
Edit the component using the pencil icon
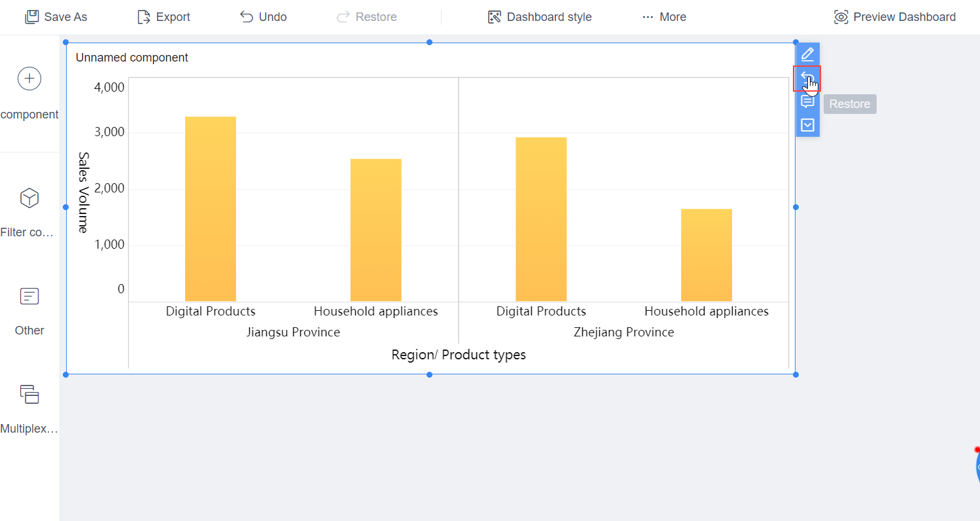coord(808,54)
